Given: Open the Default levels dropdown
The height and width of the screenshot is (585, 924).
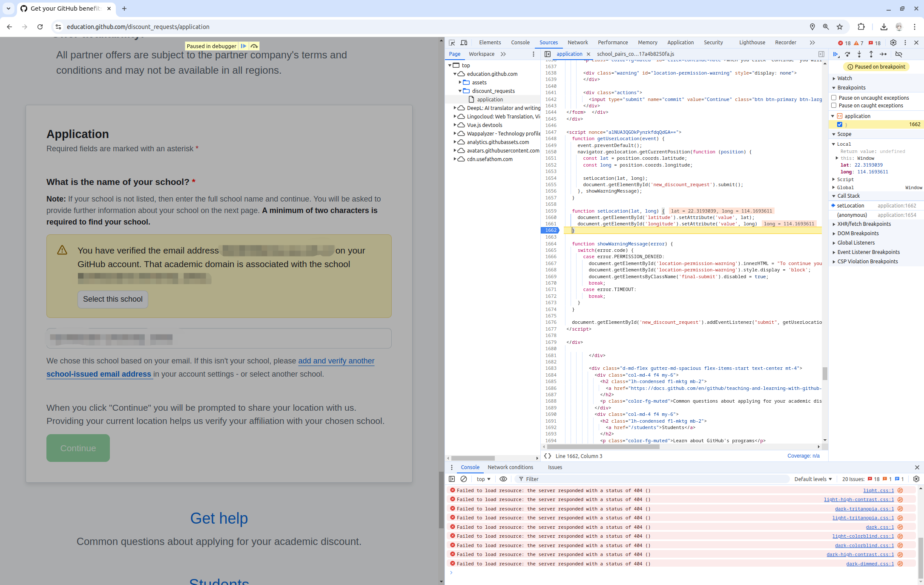Looking at the screenshot, I should (x=813, y=479).
